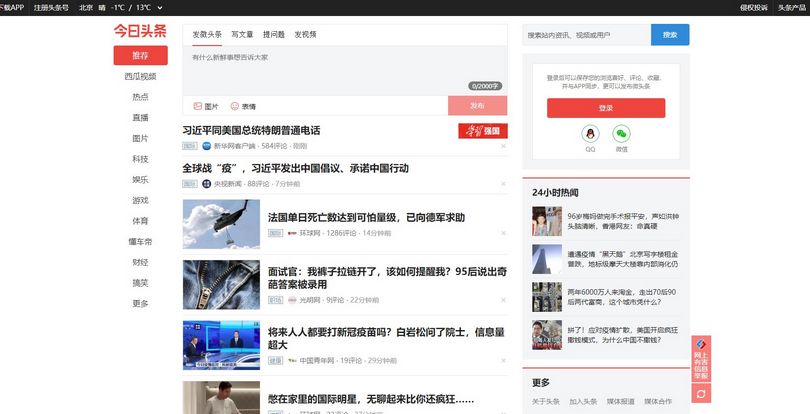The image size is (810, 414).
Task: Dismiss the 法国单日死亡数 article
Action: coord(503,233)
